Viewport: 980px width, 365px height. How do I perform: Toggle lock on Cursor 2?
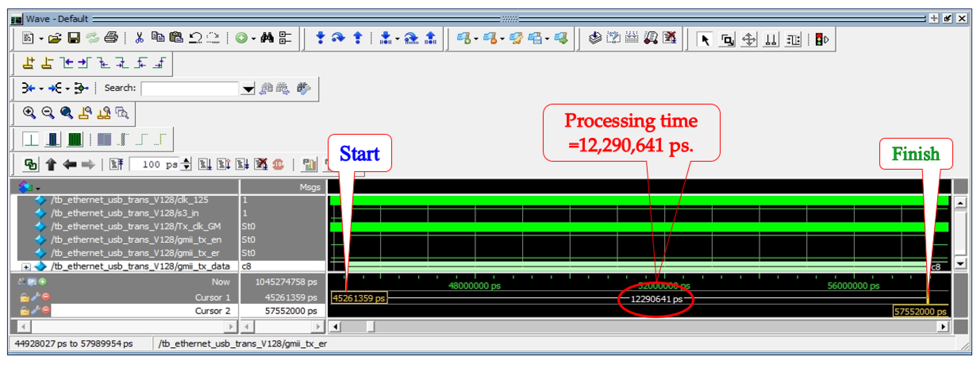coord(24,311)
